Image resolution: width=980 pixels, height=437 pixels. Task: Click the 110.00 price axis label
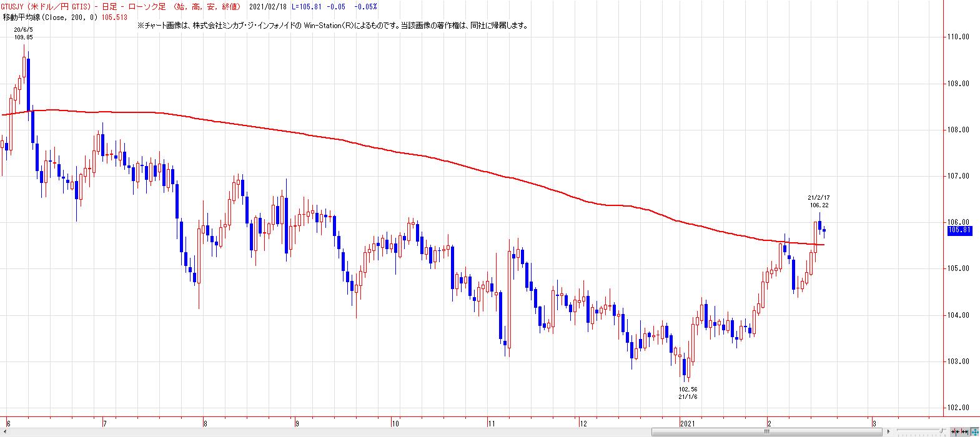[x=959, y=37]
